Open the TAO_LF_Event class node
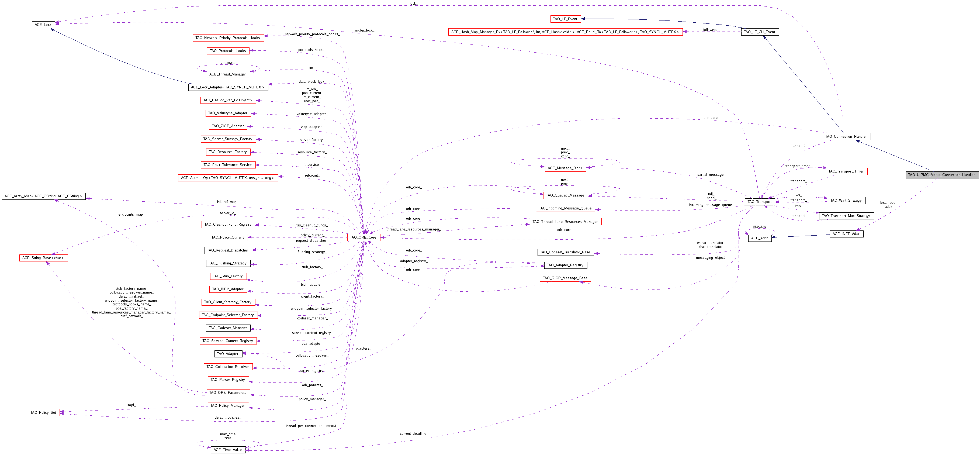This screenshot has width=980, height=455. pyautogui.click(x=565, y=19)
